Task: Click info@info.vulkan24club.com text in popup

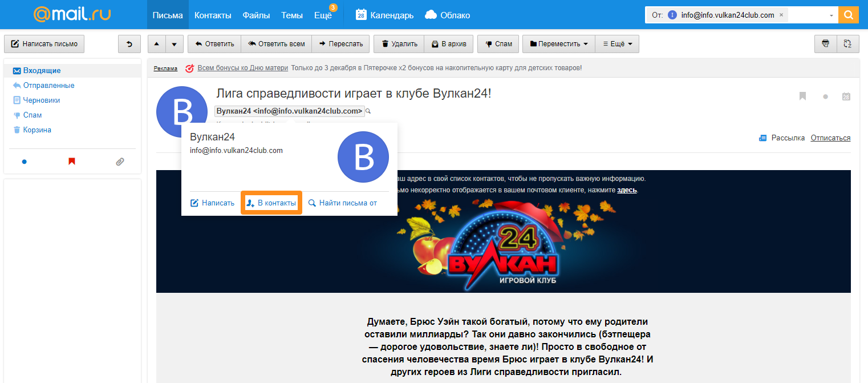Action: click(x=236, y=151)
